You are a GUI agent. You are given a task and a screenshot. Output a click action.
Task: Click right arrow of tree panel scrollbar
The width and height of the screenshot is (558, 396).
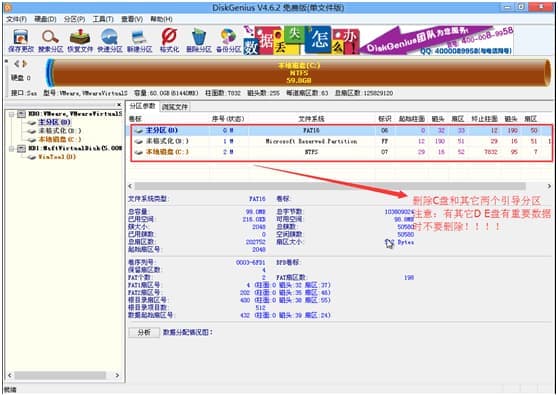tap(117, 375)
